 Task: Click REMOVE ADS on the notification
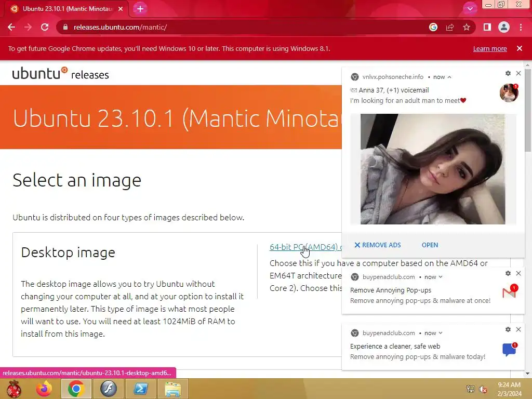tap(378, 245)
